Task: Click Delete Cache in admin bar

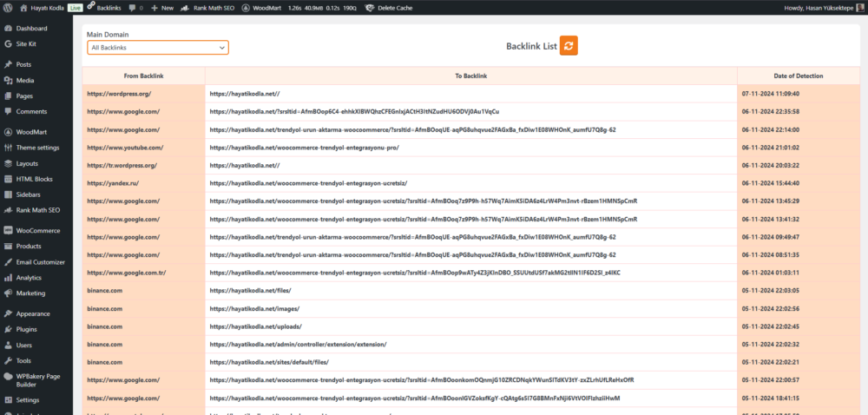Action: (x=388, y=9)
